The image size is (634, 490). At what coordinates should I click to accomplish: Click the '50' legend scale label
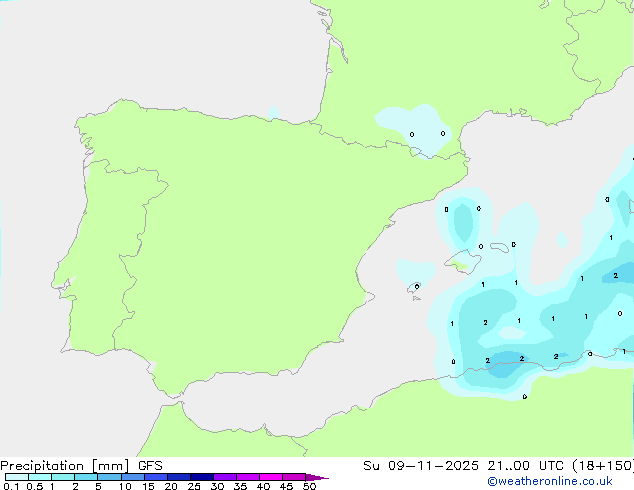point(309,486)
